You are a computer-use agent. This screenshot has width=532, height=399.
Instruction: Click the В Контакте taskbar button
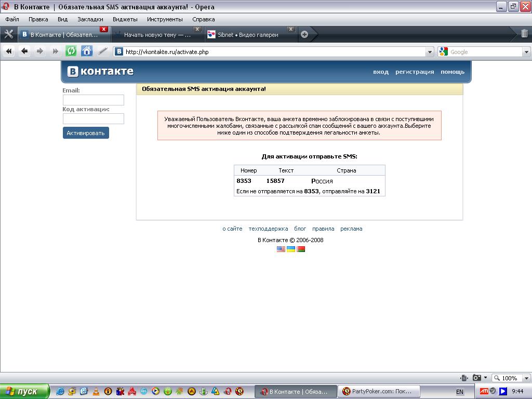tap(296, 392)
